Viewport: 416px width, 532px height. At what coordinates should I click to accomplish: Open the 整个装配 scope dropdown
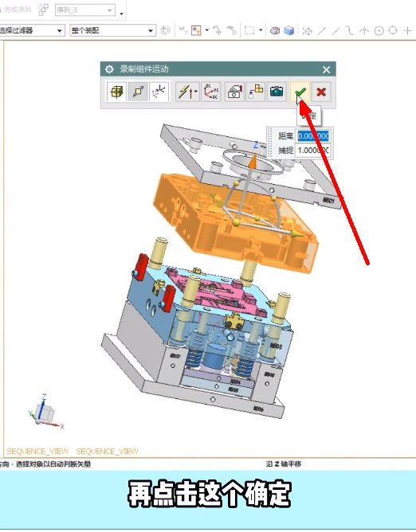(x=112, y=30)
